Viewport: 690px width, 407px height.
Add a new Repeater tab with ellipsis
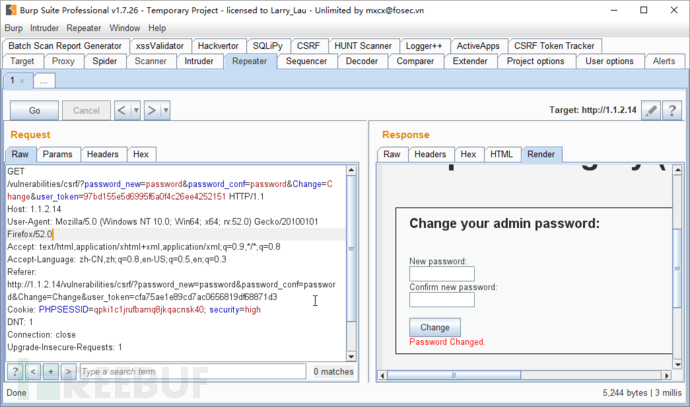tap(44, 81)
